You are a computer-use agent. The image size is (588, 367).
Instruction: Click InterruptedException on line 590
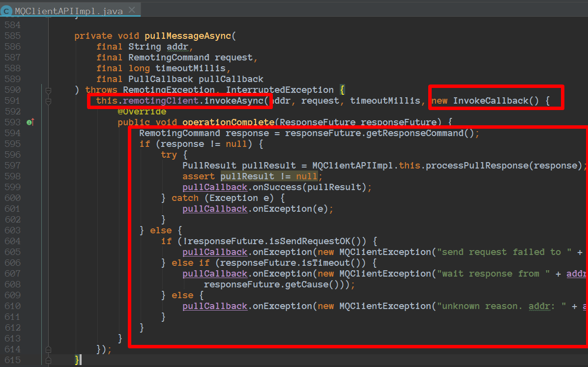click(280, 90)
